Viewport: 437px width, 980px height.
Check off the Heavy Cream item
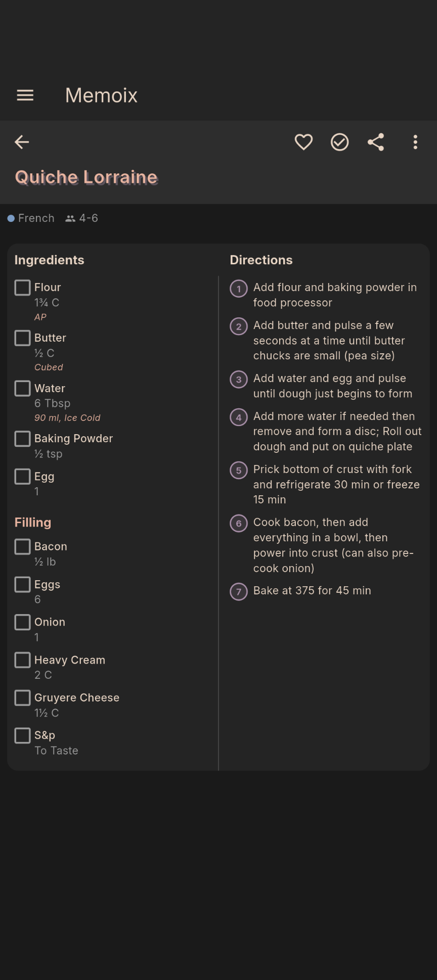tap(22, 660)
